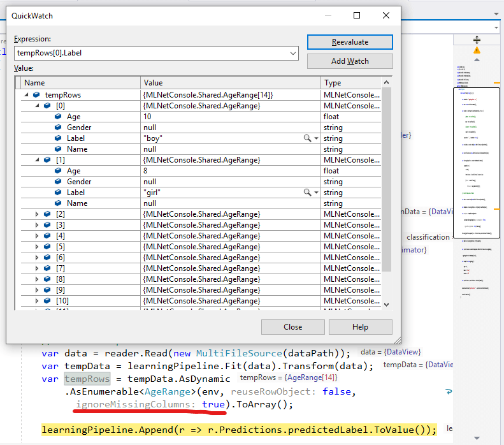This screenshot has height=445, width=504.
Task: Click the Value column header
Action: (231, 83)
